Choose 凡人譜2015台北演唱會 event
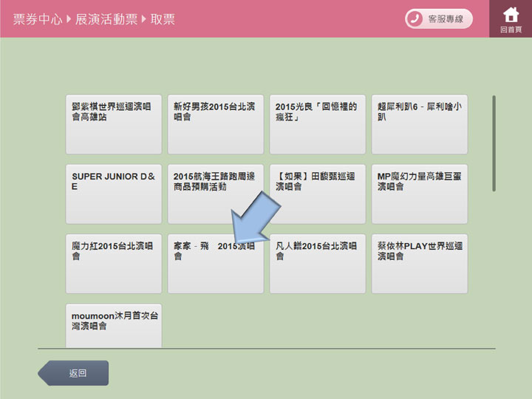The height and width of the screenshot is (399, 532). coord(317,264)
